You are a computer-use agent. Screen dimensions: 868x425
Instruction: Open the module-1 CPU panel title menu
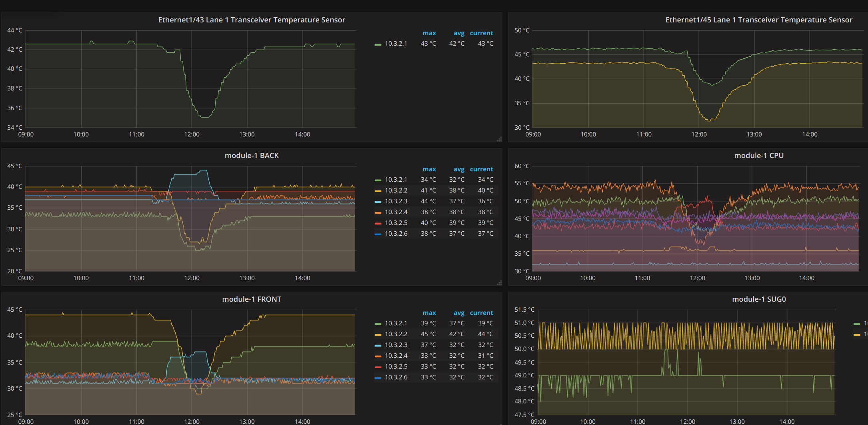(x=759, y=156)
